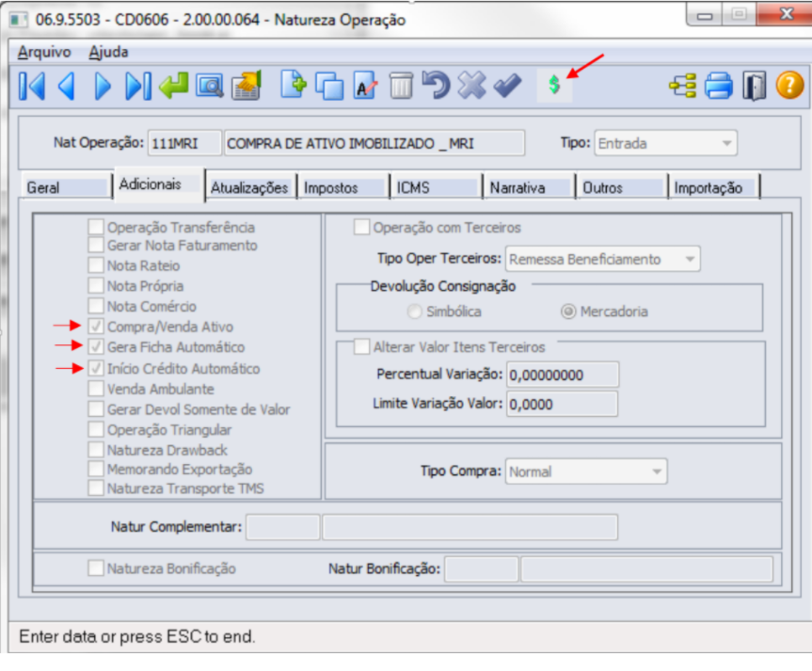Uncheck Compra/Venda Ativo checkbox
Viewport: 812px width, 671px height.
coord(96,327)
